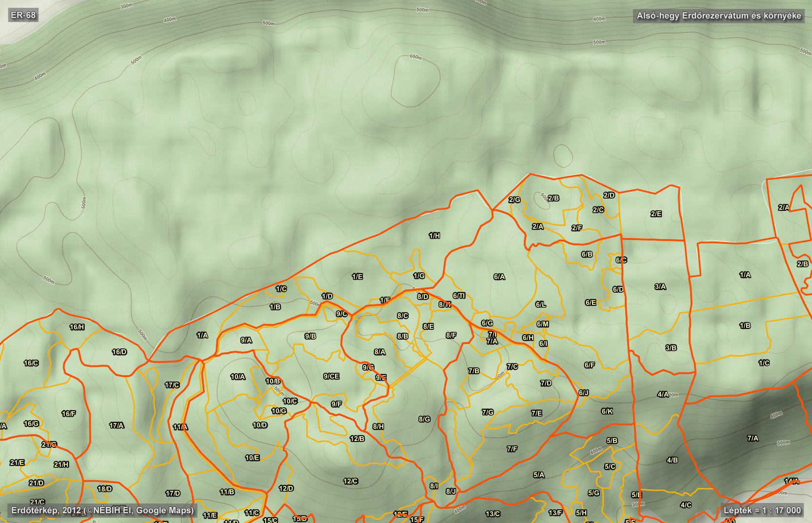Image resolution: width=812 pixels, height=523 pixels.
Task: Click the Erdőtérkép 2012 copyright caption
Action: coord(102,510)
